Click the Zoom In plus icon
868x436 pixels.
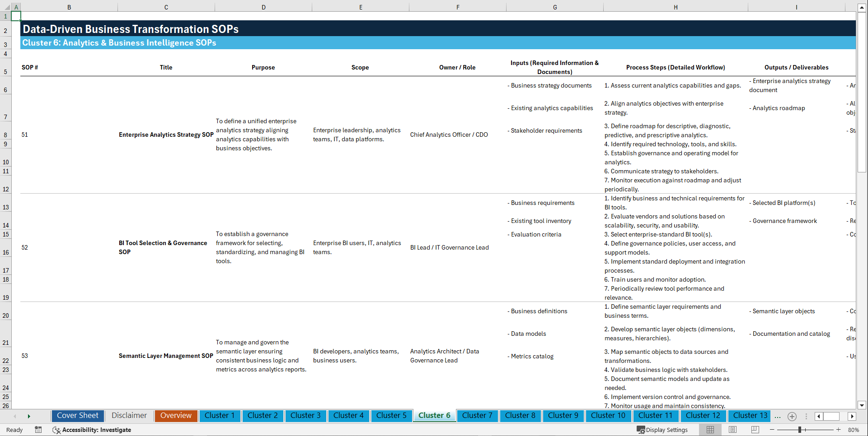[x=839, y=430]
